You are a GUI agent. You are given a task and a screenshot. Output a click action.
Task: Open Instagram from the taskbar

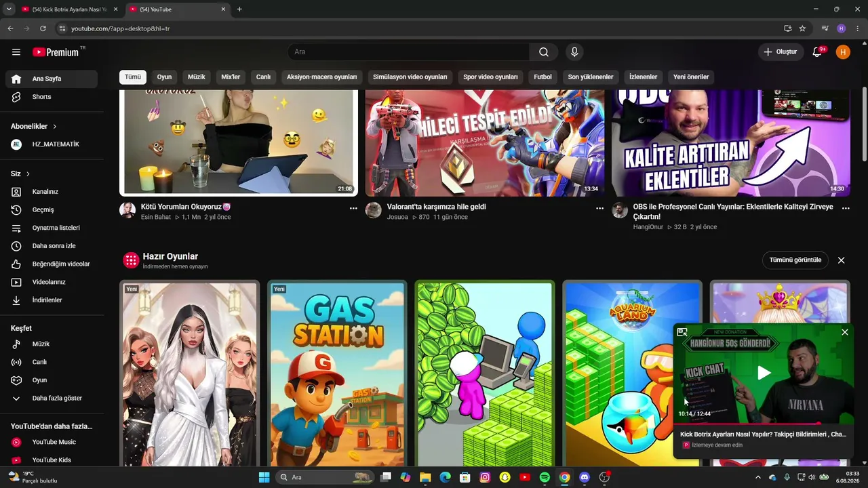coord(485,477)
